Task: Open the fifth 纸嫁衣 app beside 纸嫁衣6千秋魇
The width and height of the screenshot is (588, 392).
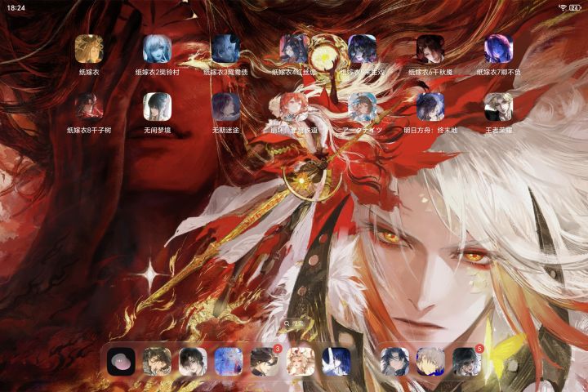Action: point(363,49)
